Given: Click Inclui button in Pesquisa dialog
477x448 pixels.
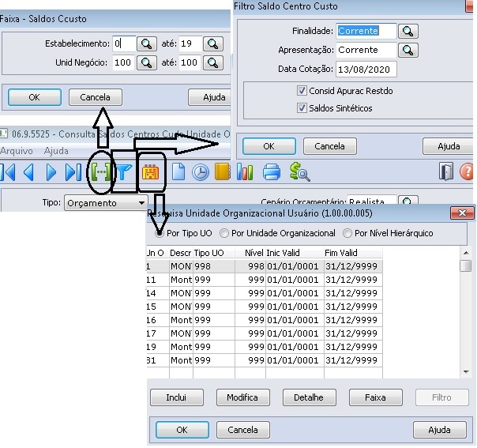Looking at the screenshot, I should click(x=176, y=397).
